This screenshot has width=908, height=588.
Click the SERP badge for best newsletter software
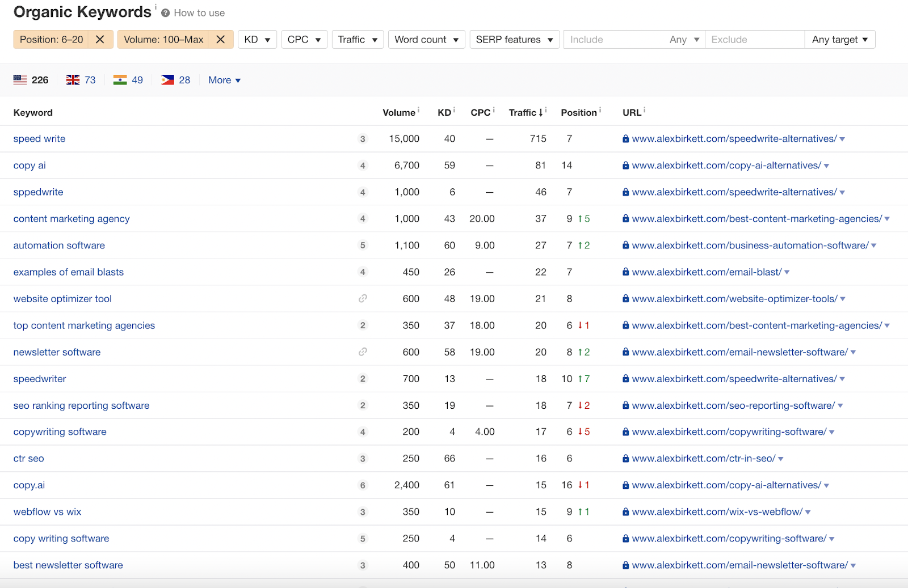(363, 565)
